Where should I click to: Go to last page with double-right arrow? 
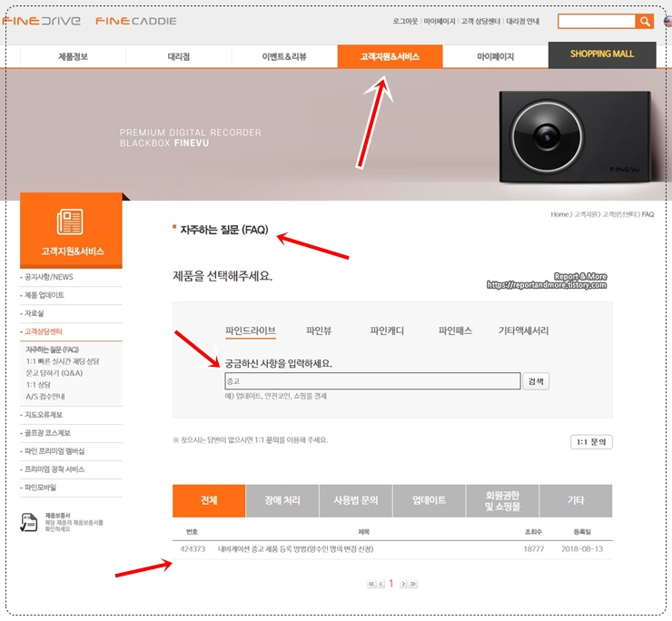[412, 584]
